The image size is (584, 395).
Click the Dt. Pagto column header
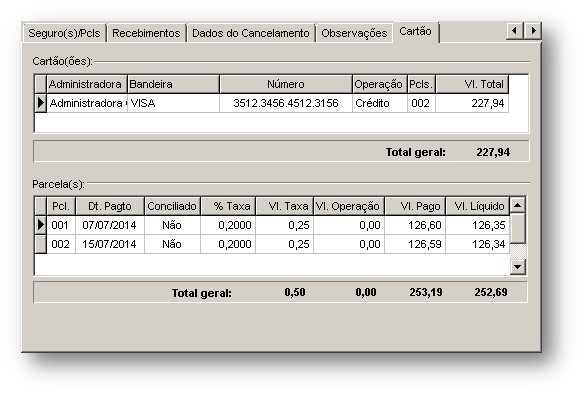(110, 206)
